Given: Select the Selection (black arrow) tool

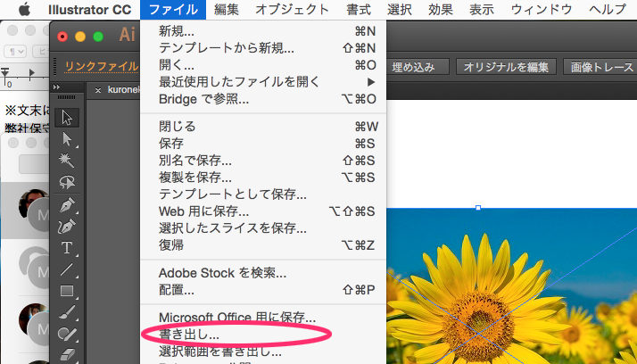Looking at the screenshot, I should point(67,118).
